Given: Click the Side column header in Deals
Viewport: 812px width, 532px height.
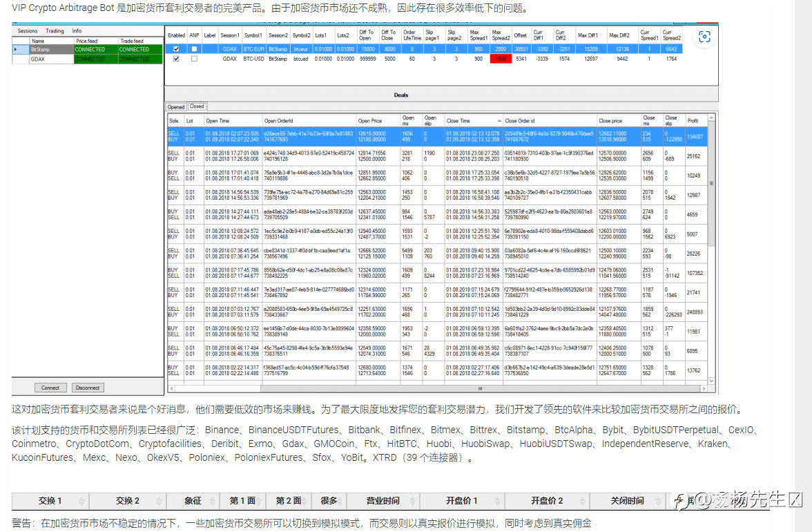Looking at the screenshot, I should (x=175, y=121).
